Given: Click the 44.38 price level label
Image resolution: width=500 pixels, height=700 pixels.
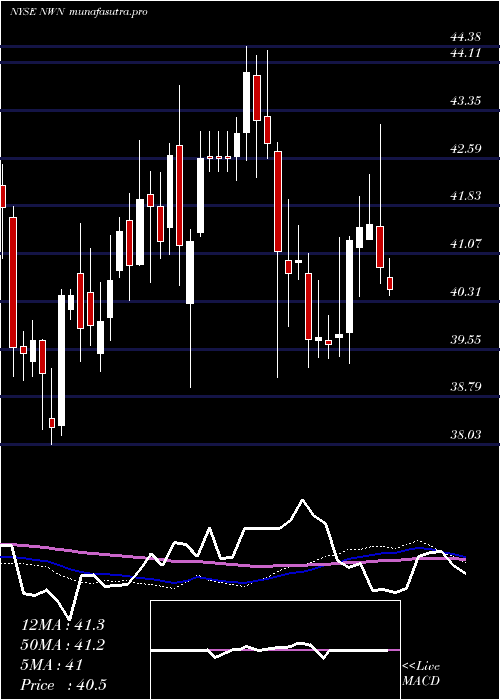Looking at the screenshot, I should tap(466, 39).
